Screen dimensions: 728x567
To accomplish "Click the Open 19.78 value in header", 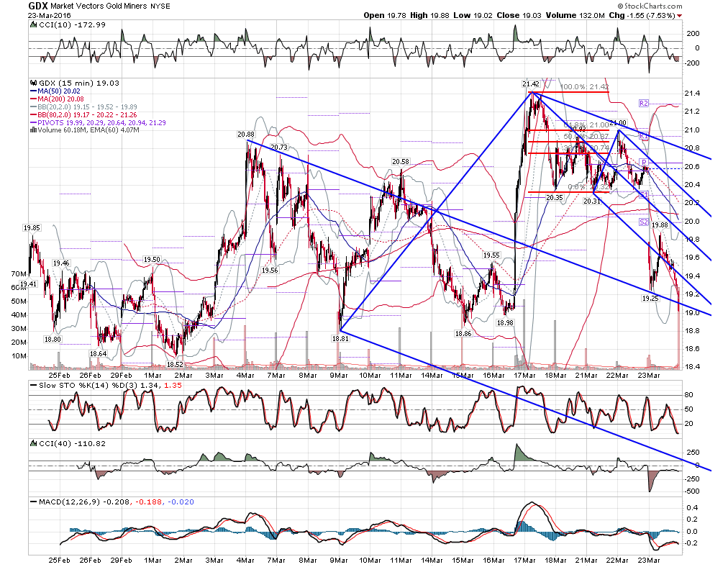I will 385,15.
